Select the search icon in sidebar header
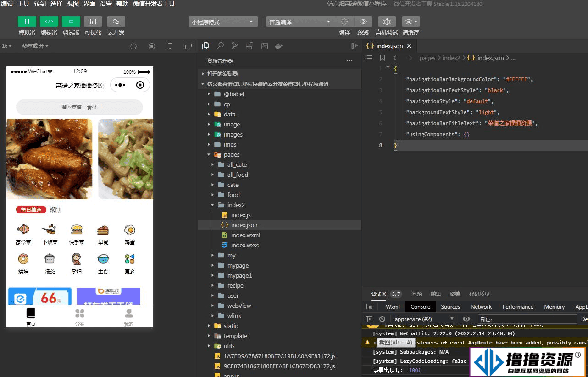This screenshot has height=377, width=588. [220, 46]
